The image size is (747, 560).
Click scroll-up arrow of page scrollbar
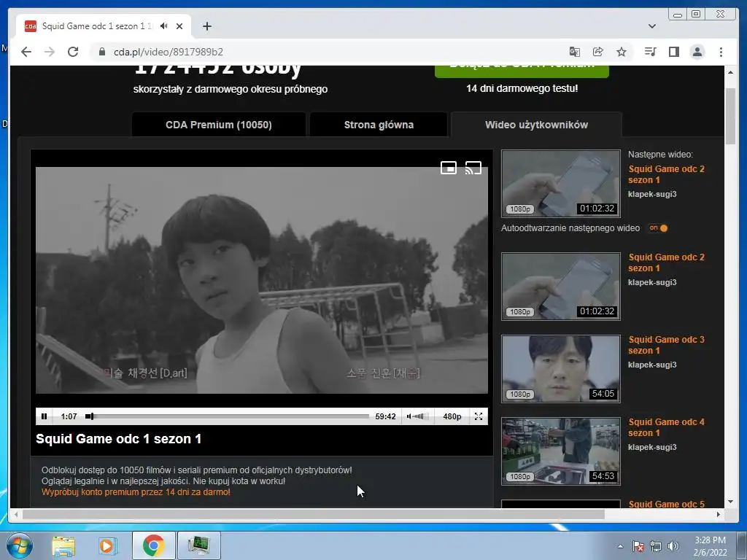click(x=730, y=72)
